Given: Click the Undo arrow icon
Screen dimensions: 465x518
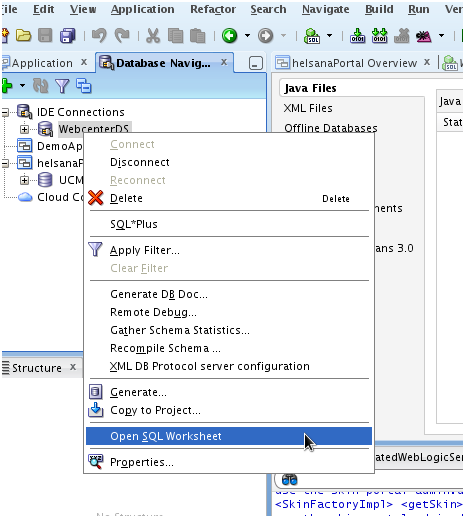Looking at the screenshot, I should click(x=99, y=35).
